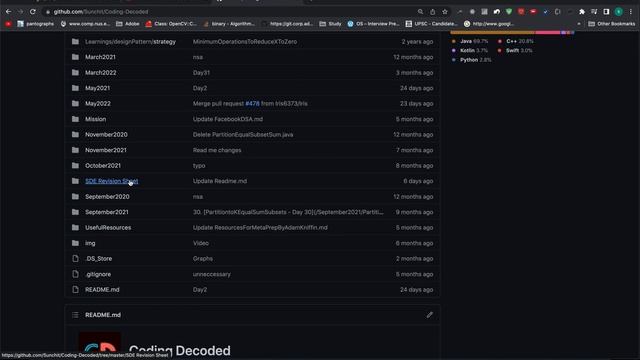Click the browser forward arrow

[20, 12]
